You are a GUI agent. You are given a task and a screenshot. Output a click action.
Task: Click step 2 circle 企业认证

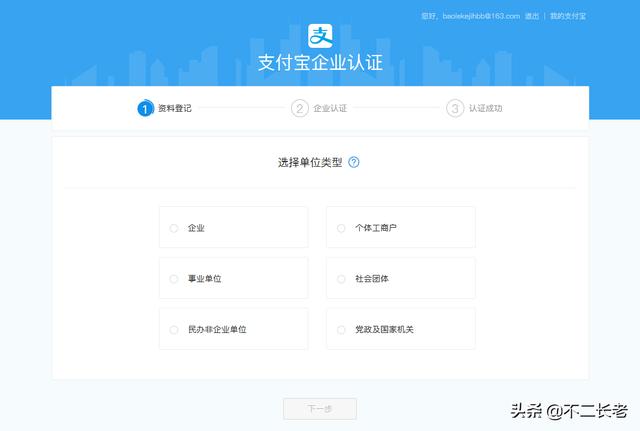click(x=300, y=108)
